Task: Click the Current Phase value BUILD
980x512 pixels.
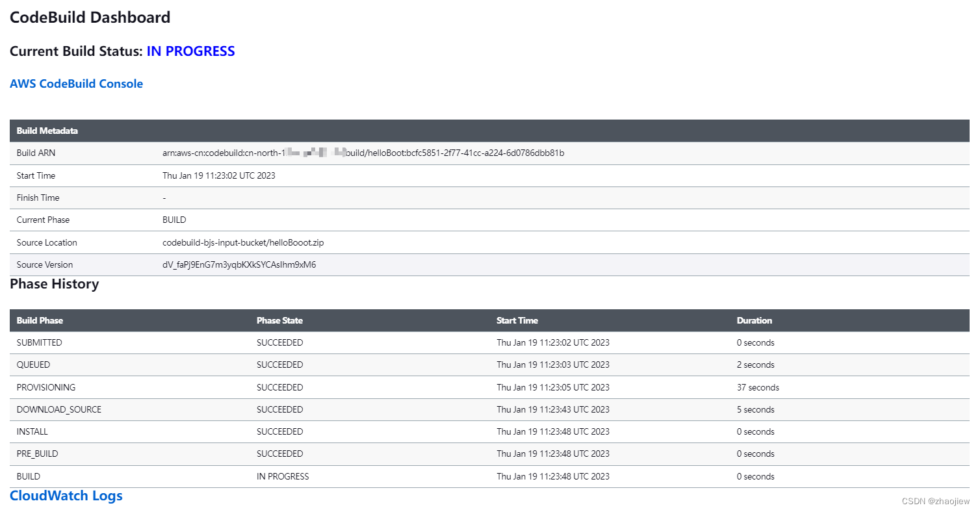Action: coord(174,220)
